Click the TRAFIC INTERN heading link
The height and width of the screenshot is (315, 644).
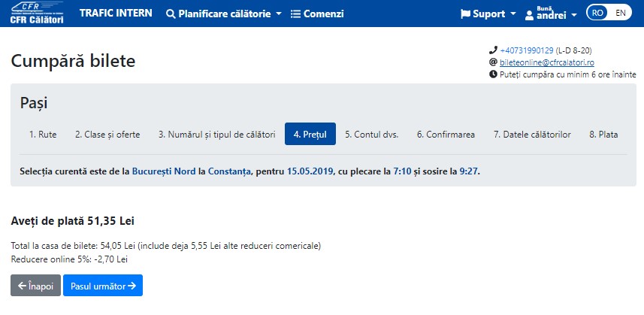[116, 13]
